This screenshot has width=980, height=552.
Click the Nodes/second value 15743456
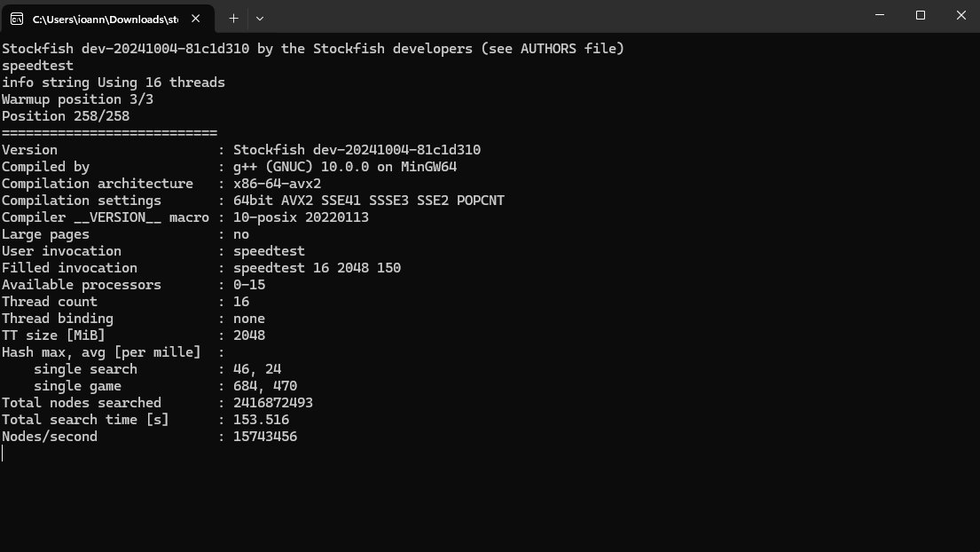[x=265, y=437]
